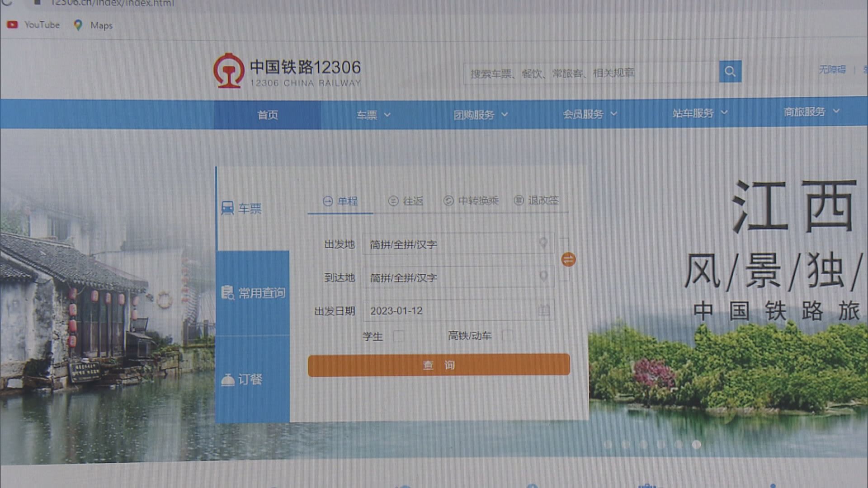
Task: Enable the 学生 student checkbox
Action: pyautogui.click(x=398, y=336)
